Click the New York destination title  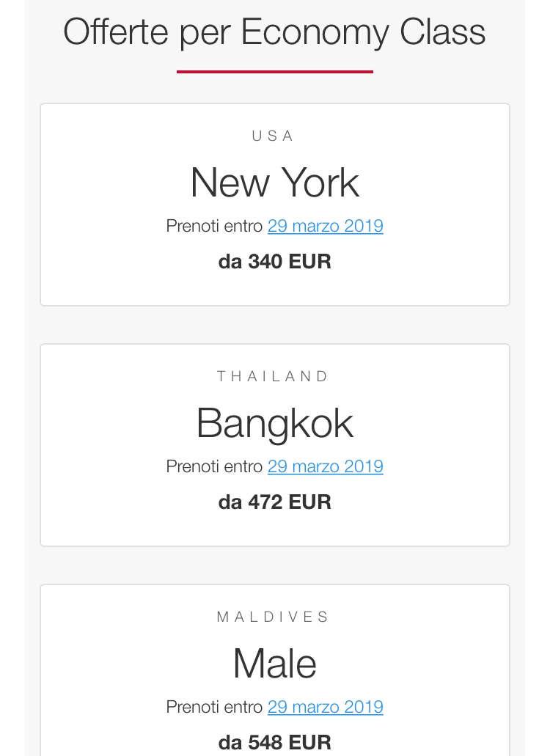point(274,183)
